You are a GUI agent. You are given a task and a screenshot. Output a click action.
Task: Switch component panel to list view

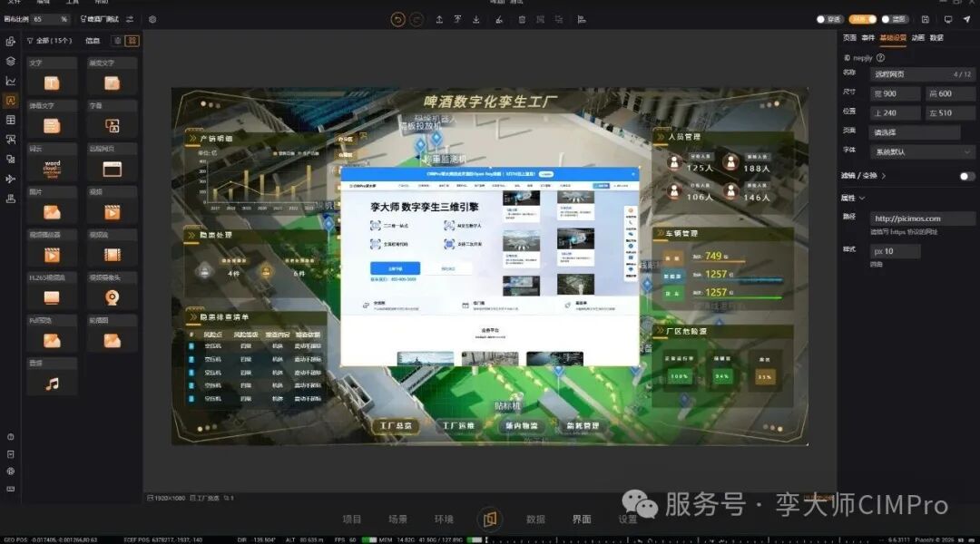[117, 41]
